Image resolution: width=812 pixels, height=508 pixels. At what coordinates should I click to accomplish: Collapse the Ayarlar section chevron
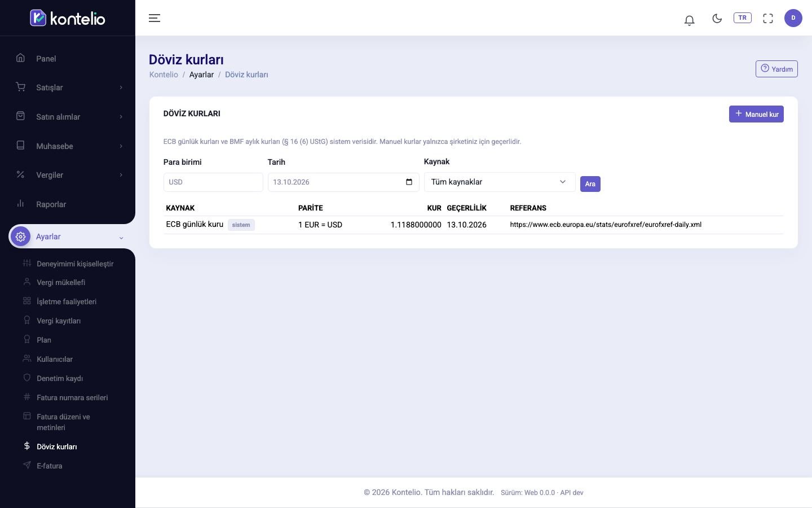(x=121, y=238)
